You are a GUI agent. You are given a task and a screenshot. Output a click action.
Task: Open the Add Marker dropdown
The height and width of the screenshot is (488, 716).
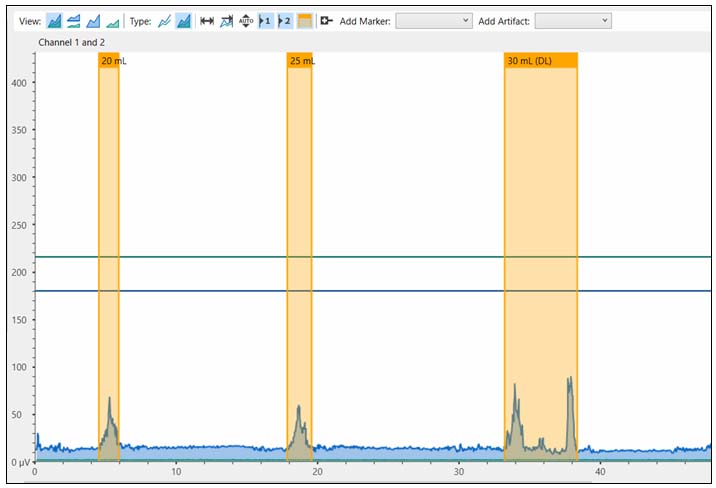pyautogui.click(x=434, y=21)
